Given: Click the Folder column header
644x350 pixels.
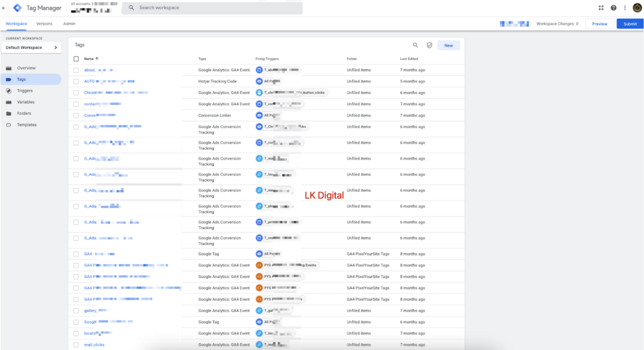Looking at the screenshot, I should (352, 59).
